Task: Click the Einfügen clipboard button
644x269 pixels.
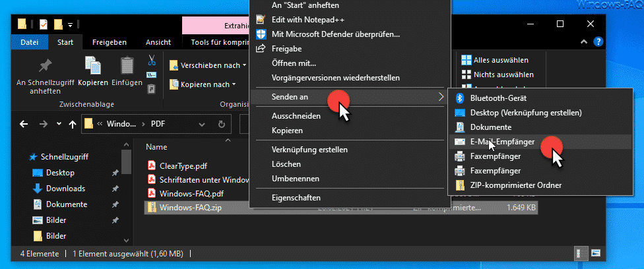Action: [127, 71]
